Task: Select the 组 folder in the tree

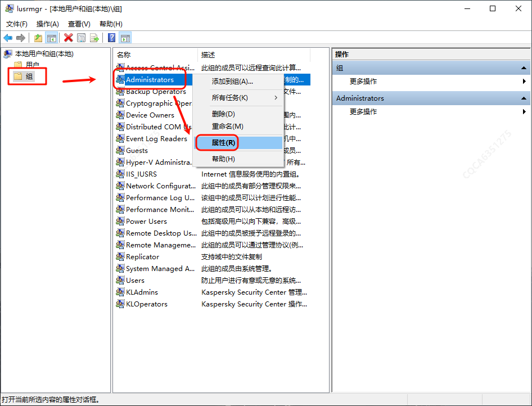Action: tap(29, 76)
